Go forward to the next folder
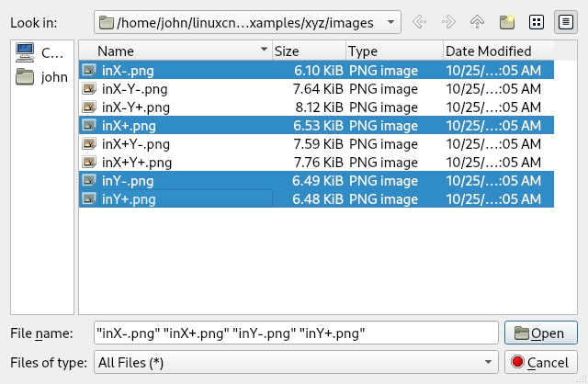This screenshot has height=384, width=588. coord(448,22)
